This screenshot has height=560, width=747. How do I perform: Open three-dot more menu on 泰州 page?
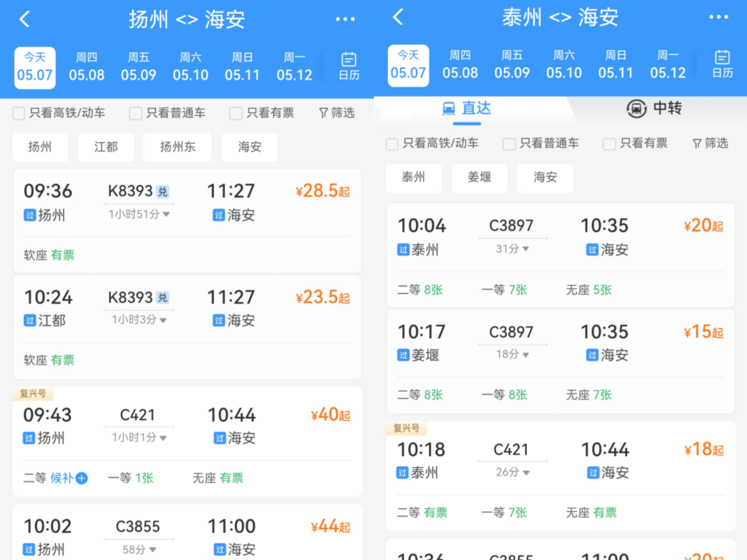click(x=718, y=17)
